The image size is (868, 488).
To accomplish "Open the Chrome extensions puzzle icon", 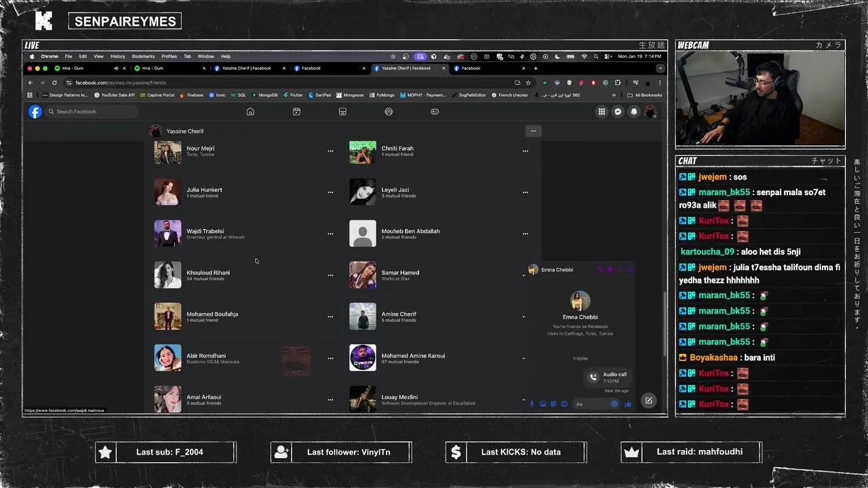I will [617, 83].
